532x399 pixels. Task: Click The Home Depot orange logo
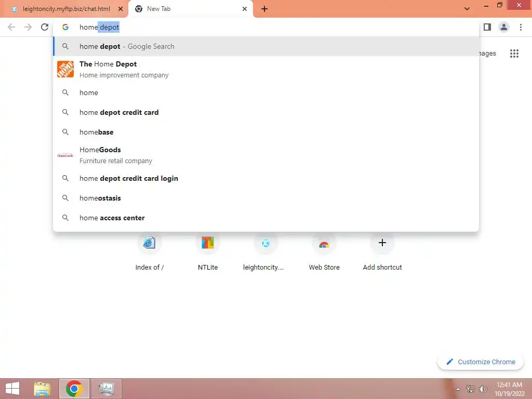tap(65, 69)
